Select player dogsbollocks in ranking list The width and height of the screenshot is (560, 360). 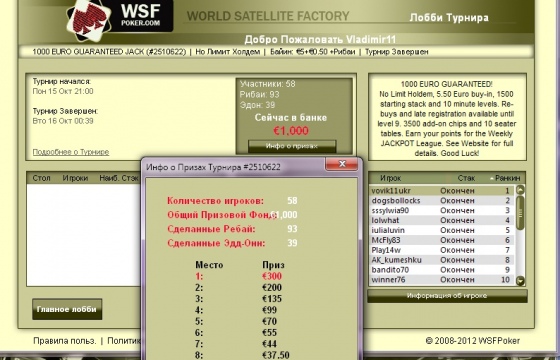pyautogui.click(x=441, y=201)
